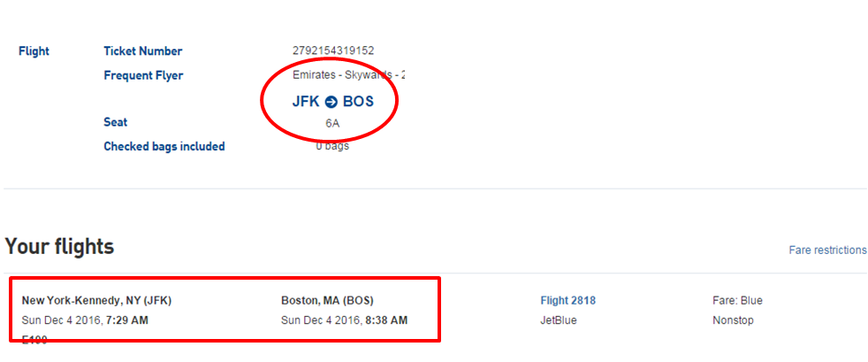Click the seat value 6A
The image size is (868, 362).
tap(332, 123)
